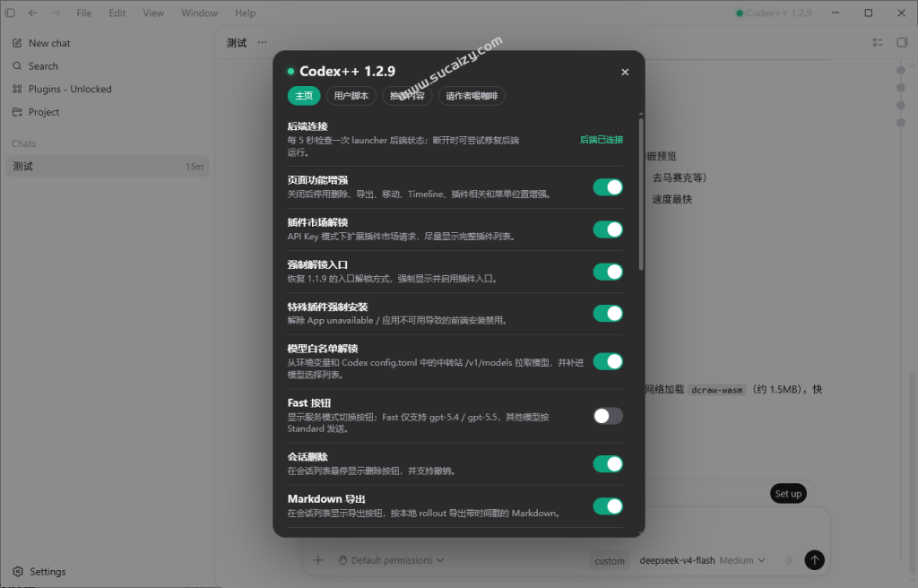This screenshot has width=918, height=588.
Task: Open the Default permissions dropdown
Action: pyautogui.click(x=391, y=560)
